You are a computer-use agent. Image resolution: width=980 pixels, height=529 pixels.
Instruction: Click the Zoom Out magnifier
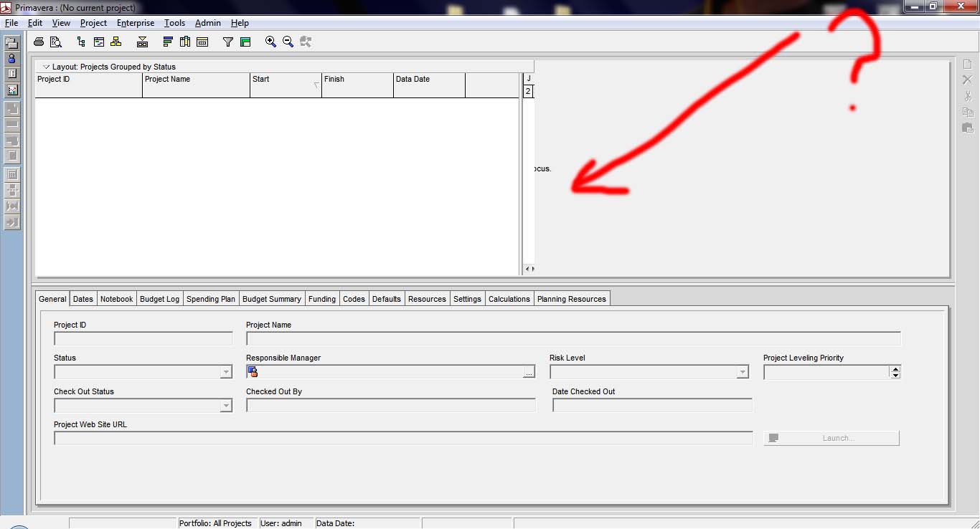pos(288,42)
